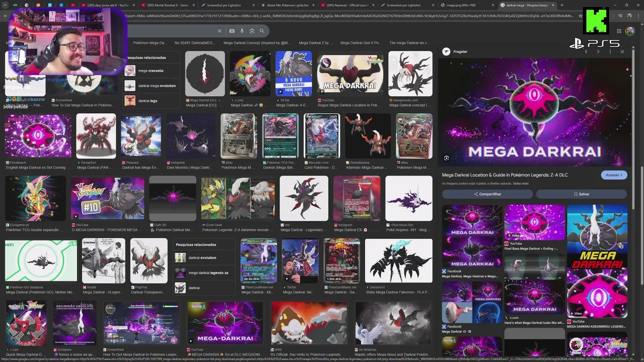Click the Salvar button
This screenshot has width=644, height=362.
[x=582, y=194]
